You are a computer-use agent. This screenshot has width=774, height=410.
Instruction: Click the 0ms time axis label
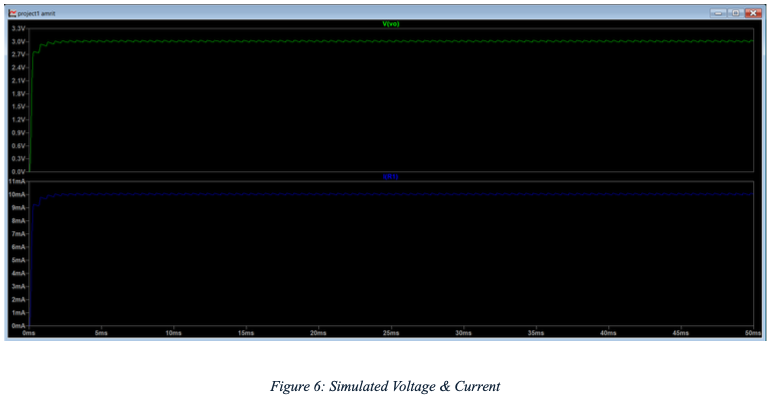tap(29, 333)
